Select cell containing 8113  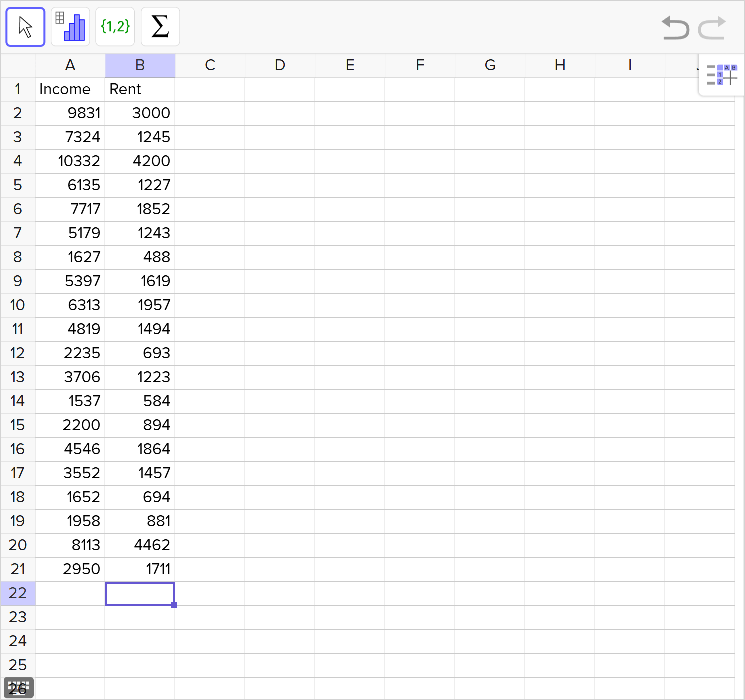[70, 545]
